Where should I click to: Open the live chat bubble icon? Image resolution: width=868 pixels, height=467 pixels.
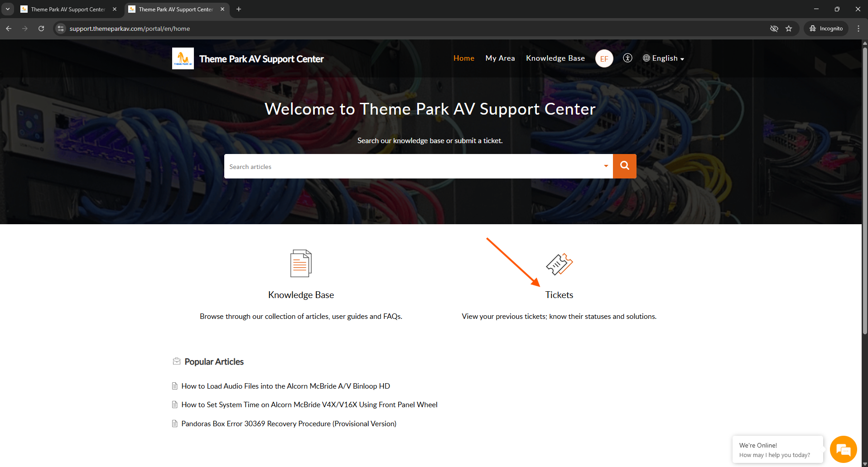[843, 449]
